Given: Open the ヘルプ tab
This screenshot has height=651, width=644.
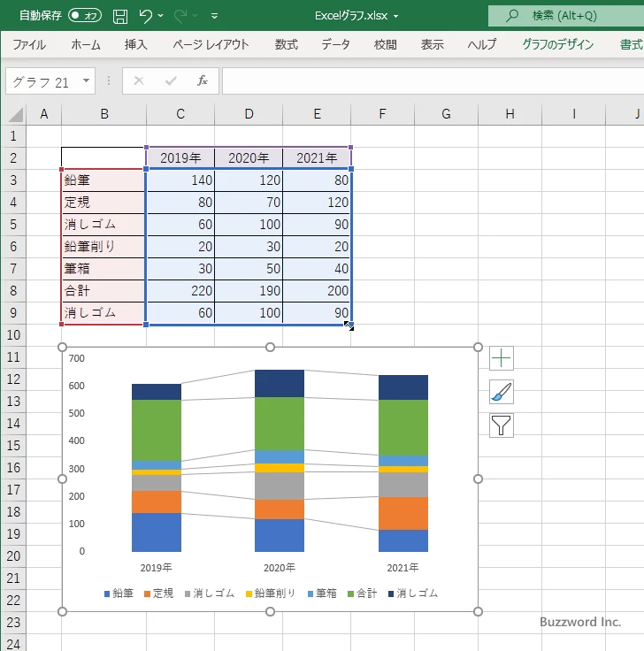Looking at the screenshot, I should tap(481, 44).
